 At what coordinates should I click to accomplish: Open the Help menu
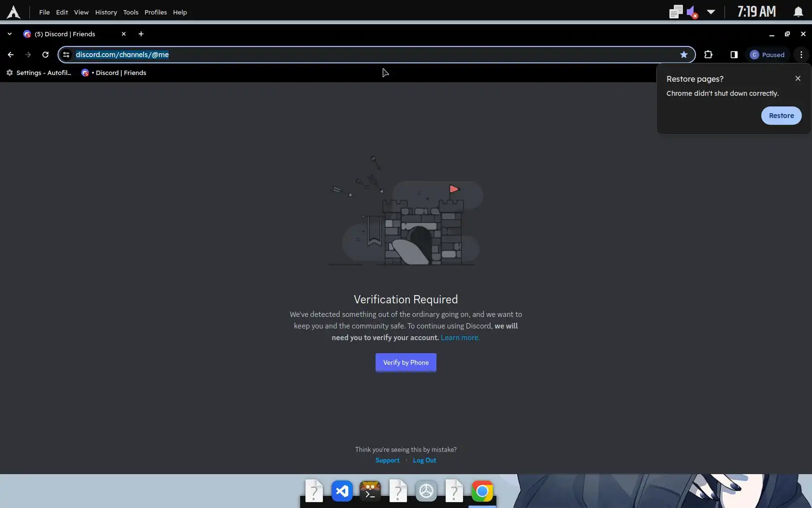tap(180, 12)
